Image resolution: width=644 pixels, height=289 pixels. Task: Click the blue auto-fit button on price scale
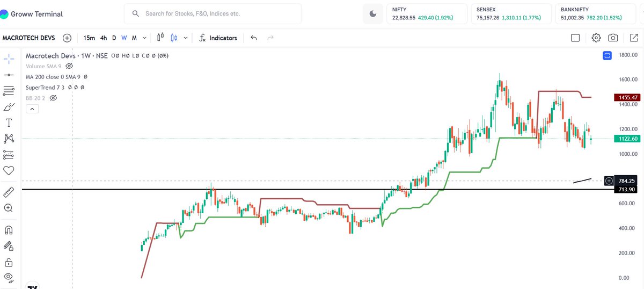608,55
